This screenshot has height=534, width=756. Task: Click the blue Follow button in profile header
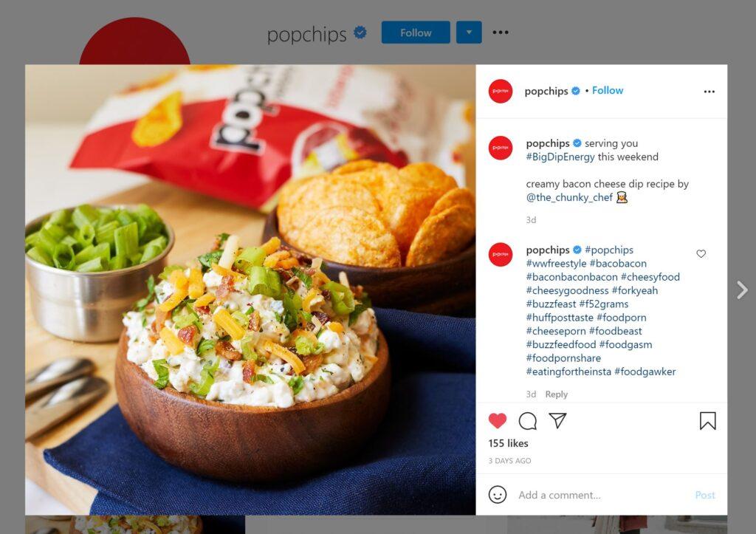[x=416, y=32]
